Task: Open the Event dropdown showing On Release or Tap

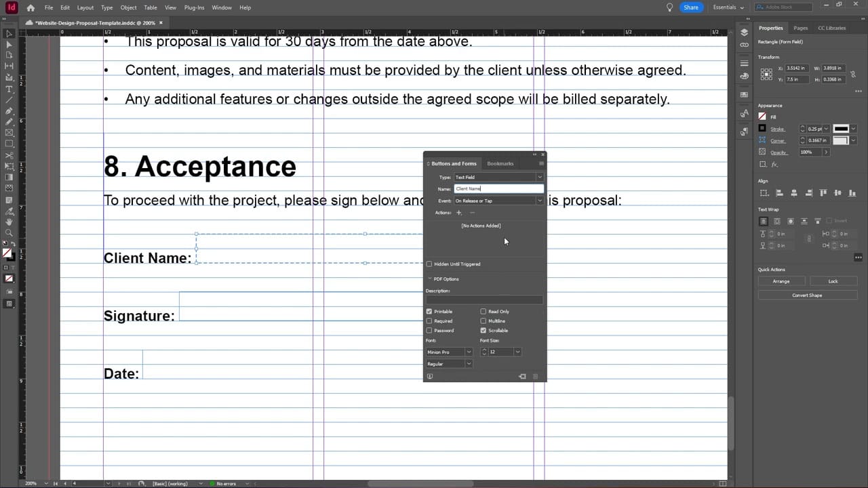Action: coord(539,201)
